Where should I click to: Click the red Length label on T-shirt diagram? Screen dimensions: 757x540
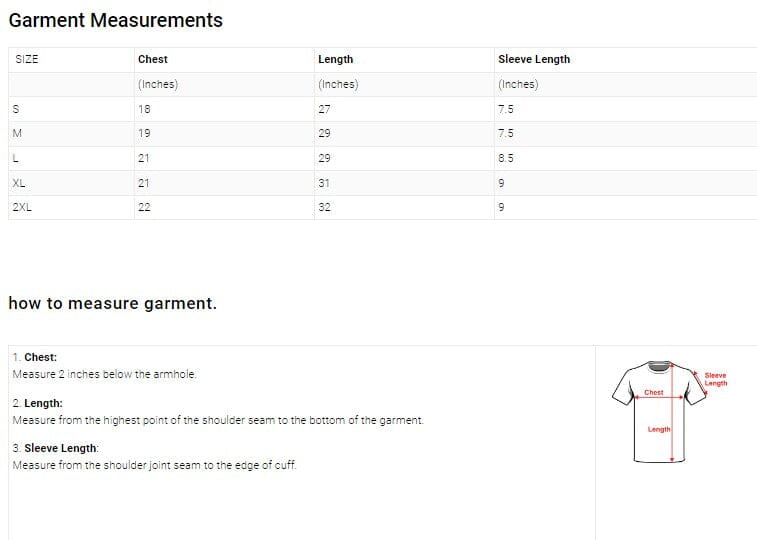pyautogui.click(x=659, y=429)
